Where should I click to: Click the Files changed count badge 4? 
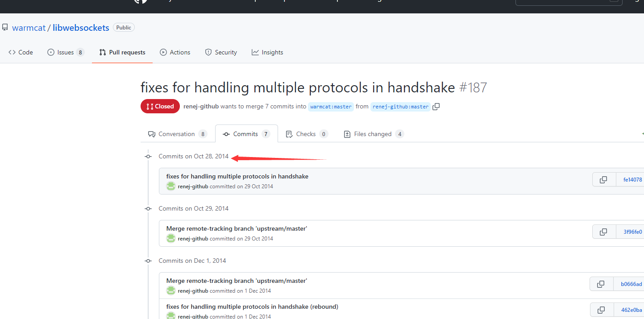399,134
